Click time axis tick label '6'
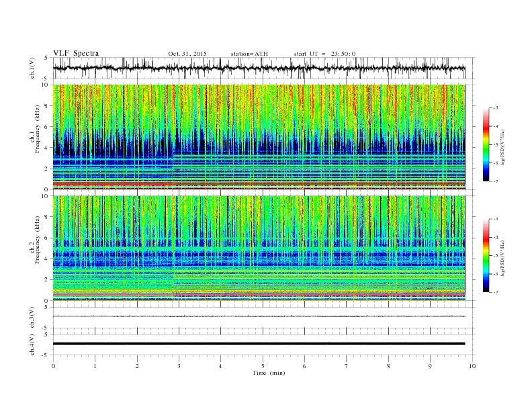This screenshot has width=532, height=411. click(x=304, y=366)
